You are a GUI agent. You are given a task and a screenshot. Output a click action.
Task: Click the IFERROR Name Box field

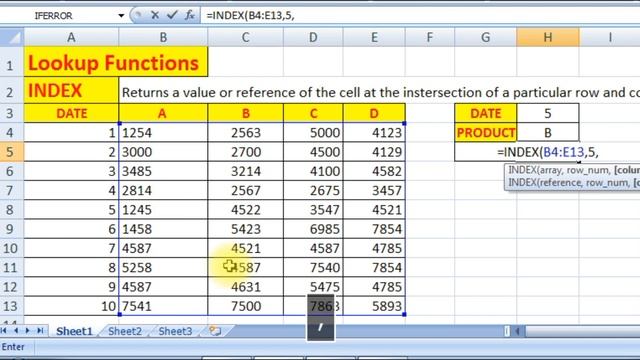(58, 16)
